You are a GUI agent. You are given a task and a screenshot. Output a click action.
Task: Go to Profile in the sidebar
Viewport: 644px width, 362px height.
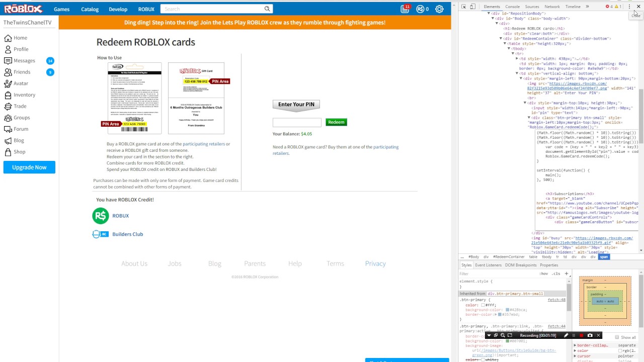(x=16, y=49)
